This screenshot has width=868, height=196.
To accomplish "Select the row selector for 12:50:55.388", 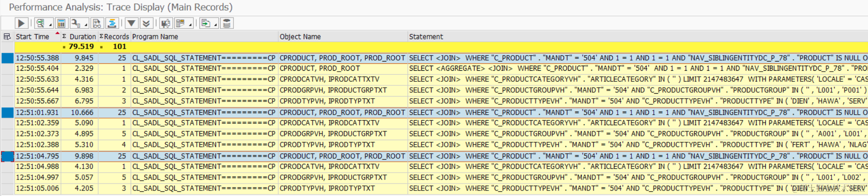I will pyautogui.click(x=8, y=58).
